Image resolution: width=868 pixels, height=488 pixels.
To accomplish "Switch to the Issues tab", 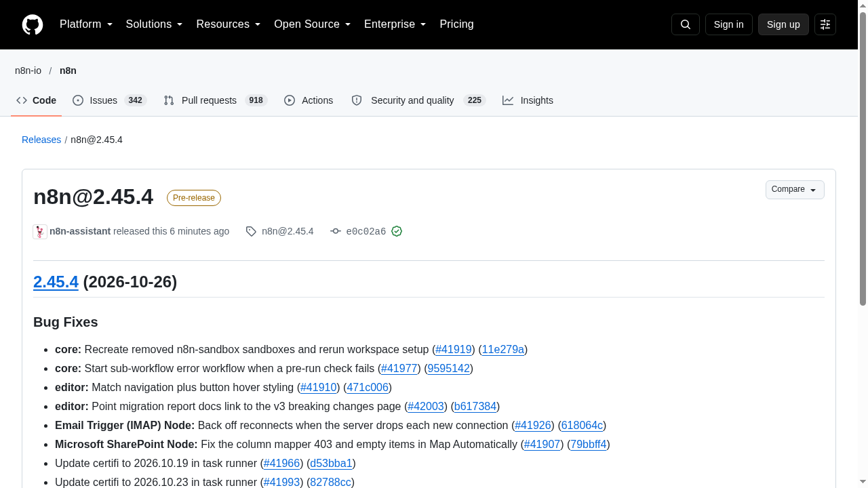I will click(x=109, y=100).
